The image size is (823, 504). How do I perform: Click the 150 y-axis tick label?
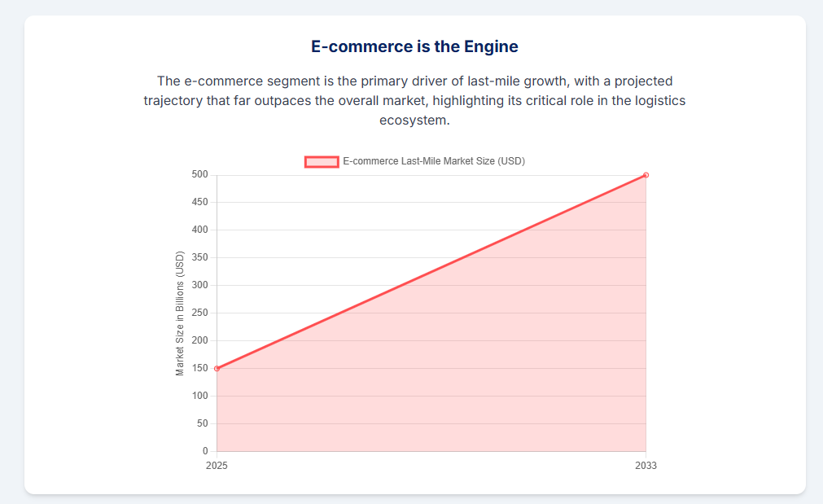[200, 369]
